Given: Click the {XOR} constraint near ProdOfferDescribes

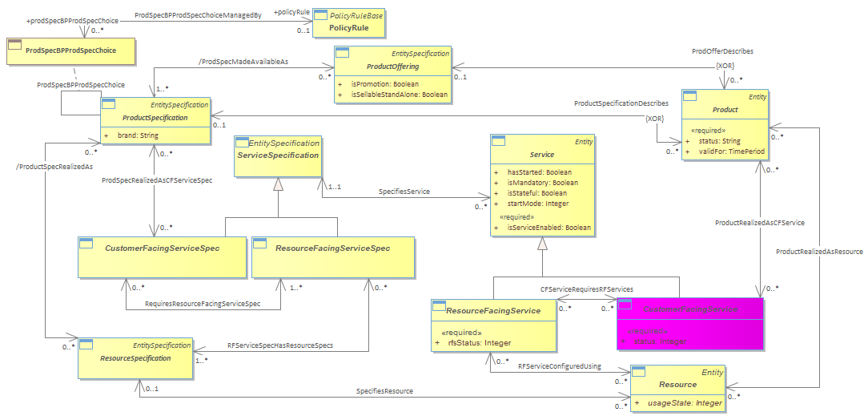Looking at the screenshot, I should point(724,66).
